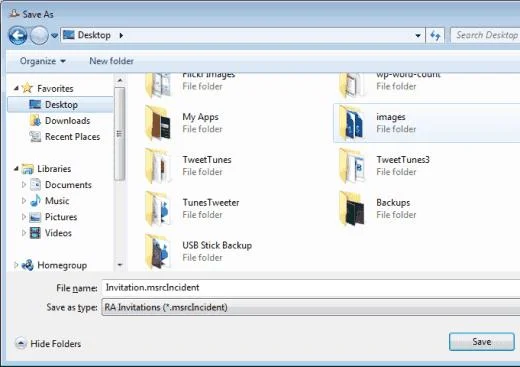The height and width of the screenshot is (367, 520).
Task: Select the TunesTweeter folder icon
Action: 159,209
